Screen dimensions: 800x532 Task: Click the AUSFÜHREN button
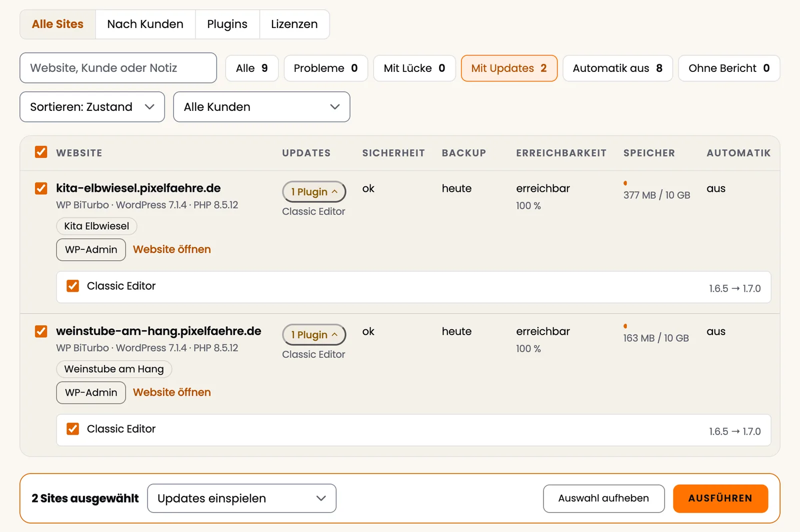coord(720,499)
